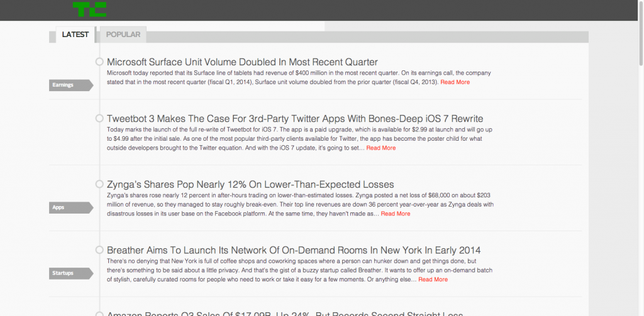Click the green TC logo
Viewport: 644px width, 316px height.
tap(89, 9)
